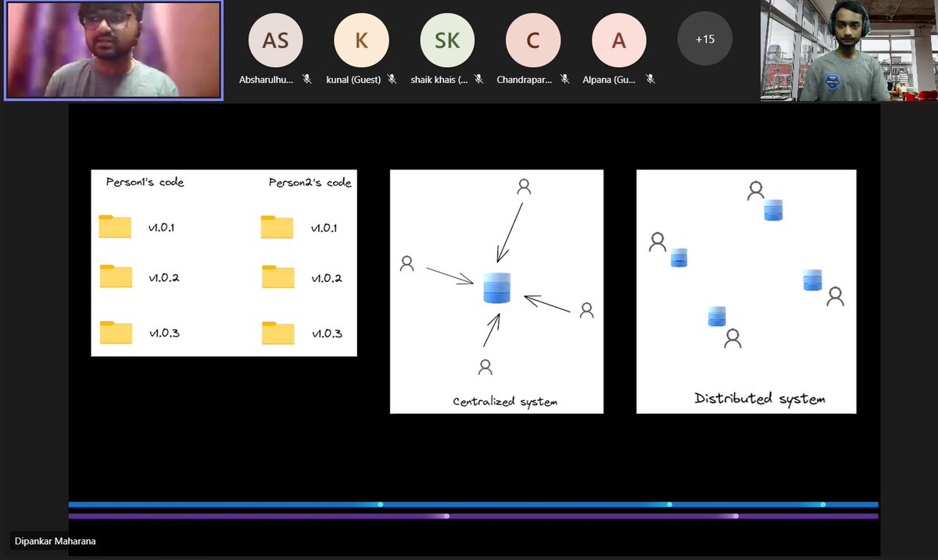Click the lowest database icon in Distributed system
Image resolution: width=938 pixels, height=560 pixels.
pyautogui.click(x=717, y=316)
